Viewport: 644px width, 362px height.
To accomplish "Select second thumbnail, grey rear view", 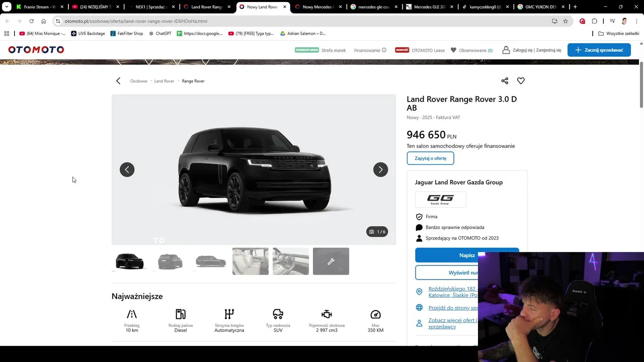I will 170,261.
